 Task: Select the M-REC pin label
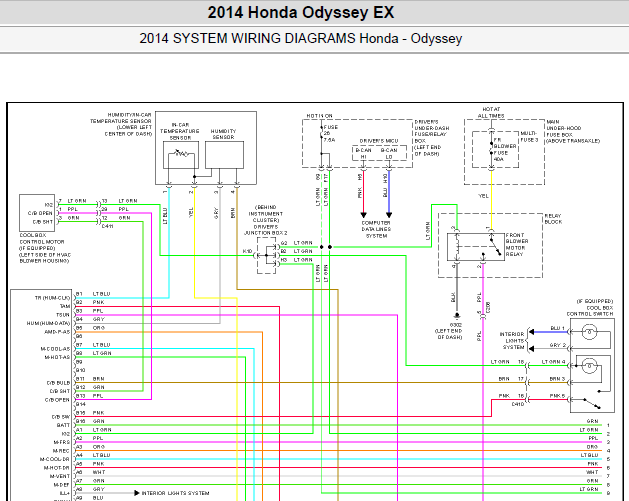tap(61, 450)
